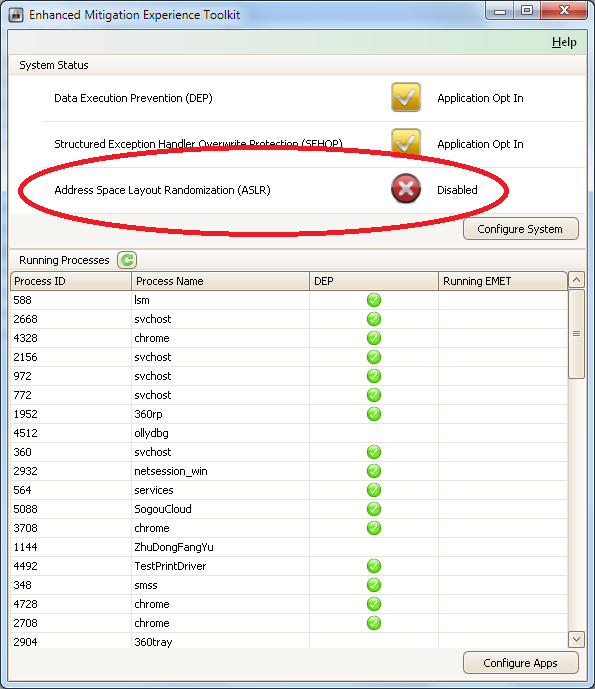
Task: Select the ZhuDongFangYu process row
Action: (289, 547)
